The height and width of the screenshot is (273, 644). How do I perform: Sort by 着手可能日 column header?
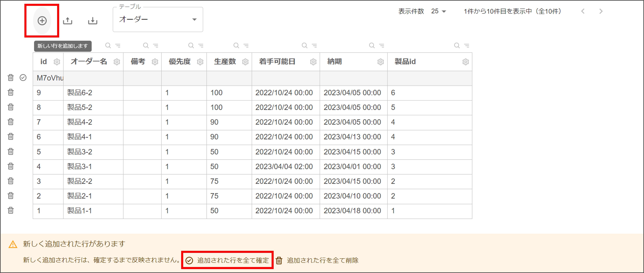277,61
